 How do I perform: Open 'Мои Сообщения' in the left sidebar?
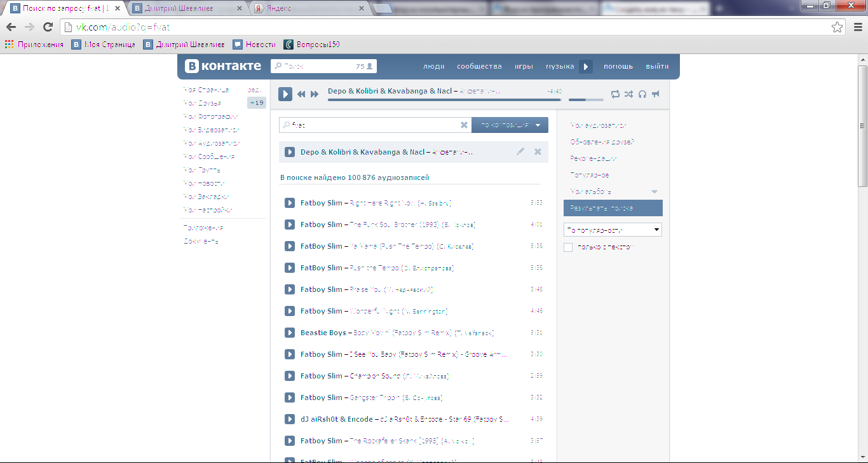point(209,156)
